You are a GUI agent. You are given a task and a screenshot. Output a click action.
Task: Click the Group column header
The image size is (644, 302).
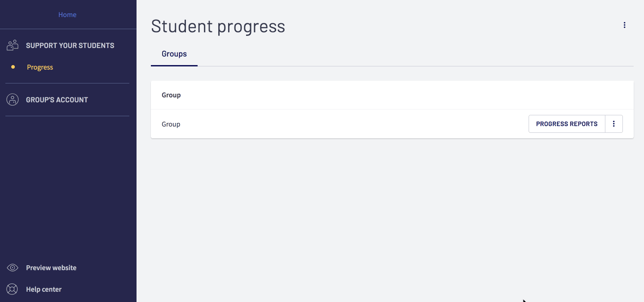(x=171, y=95)
